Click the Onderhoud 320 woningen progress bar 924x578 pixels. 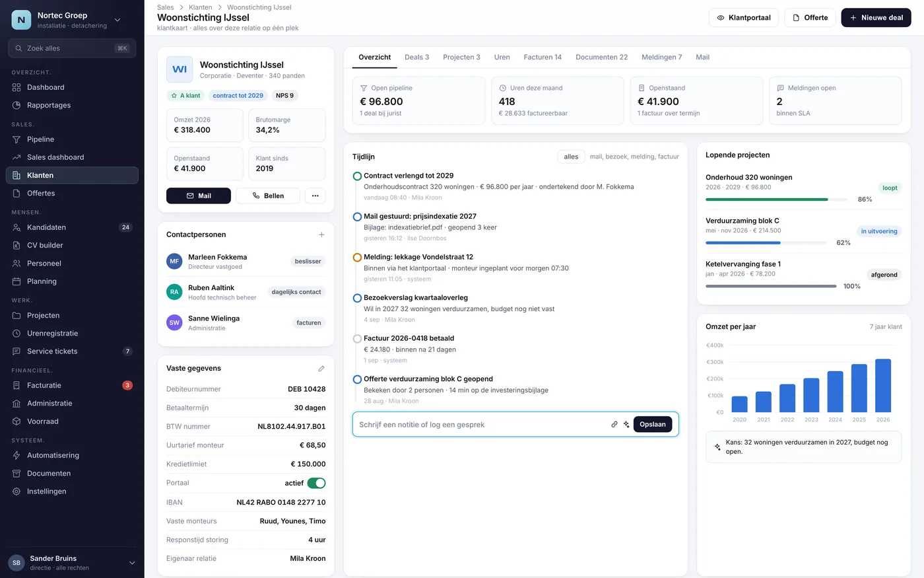pyautogui.click(x=777, y=199)
